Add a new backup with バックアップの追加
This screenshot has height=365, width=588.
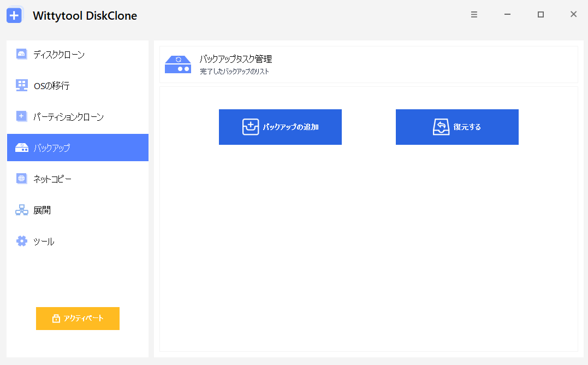click(x=280, y=127)
